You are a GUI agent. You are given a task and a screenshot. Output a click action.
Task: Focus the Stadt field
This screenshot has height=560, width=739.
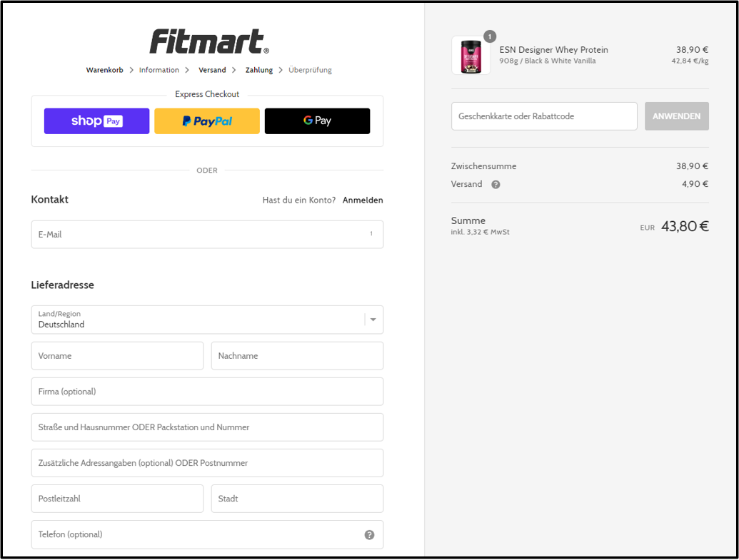click(x=298, y=499)
